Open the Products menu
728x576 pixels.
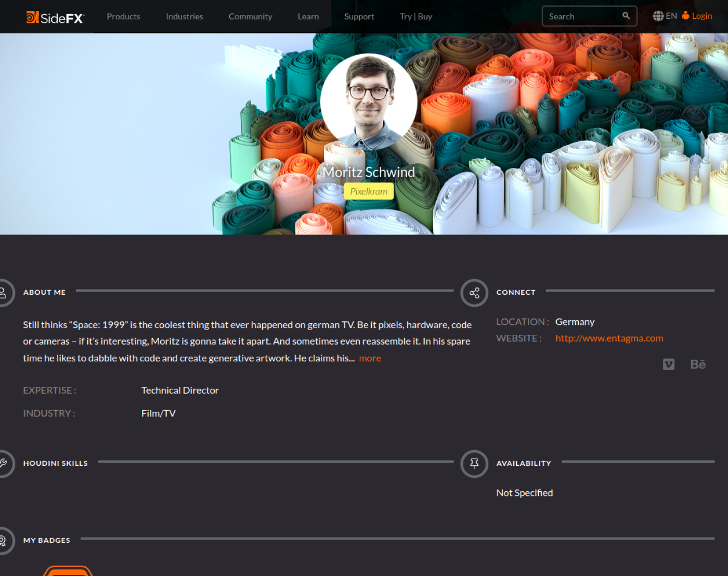pos(123,17)
